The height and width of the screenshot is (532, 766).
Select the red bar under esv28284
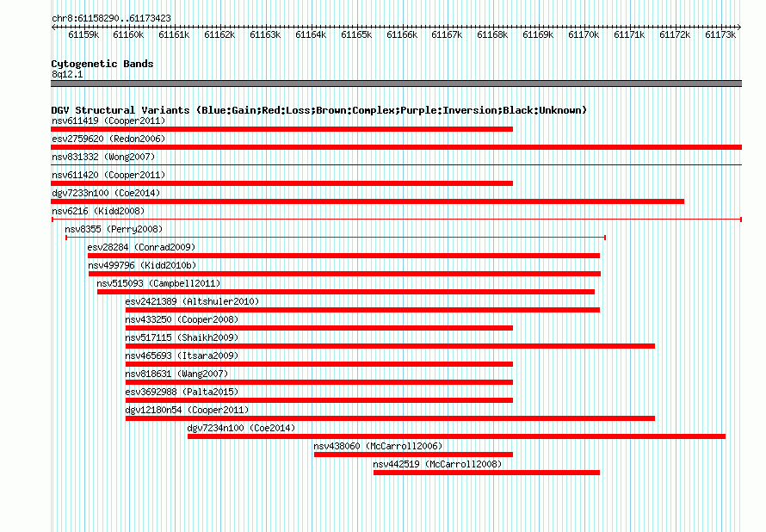343,256
